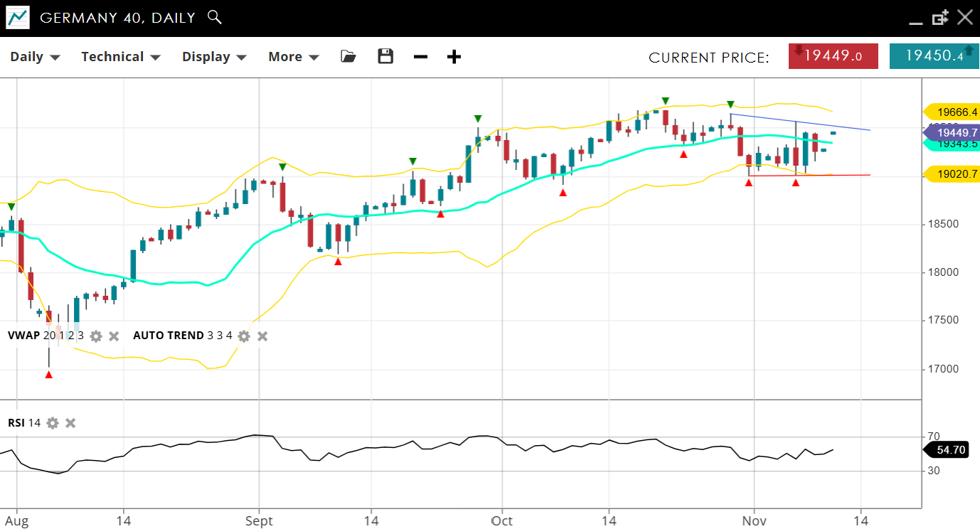The height and width of the screenshot is (529, 980).
Task: Click the search magnifier next to Germany 40
Action: (214, 17)
